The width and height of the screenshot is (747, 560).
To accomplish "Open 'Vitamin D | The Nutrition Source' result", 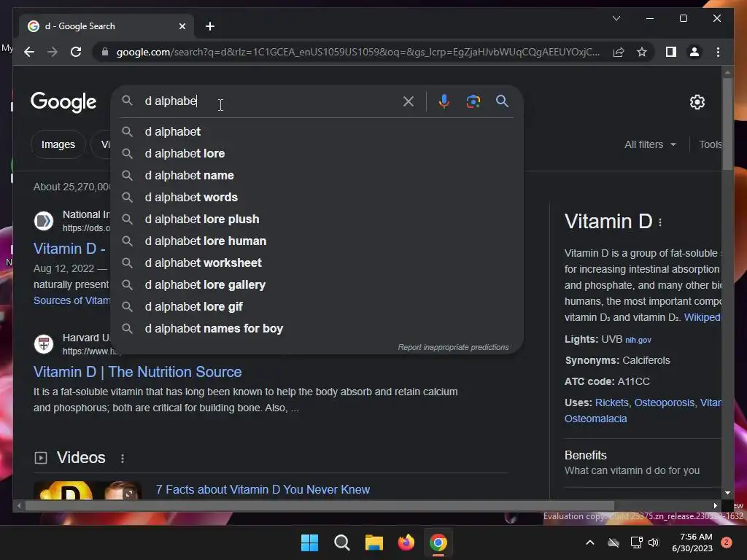I will coord(137,372).
